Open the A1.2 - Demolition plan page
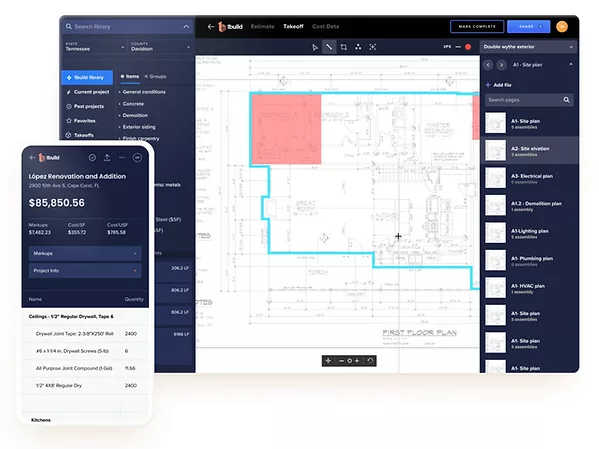 tap(529, 205)
